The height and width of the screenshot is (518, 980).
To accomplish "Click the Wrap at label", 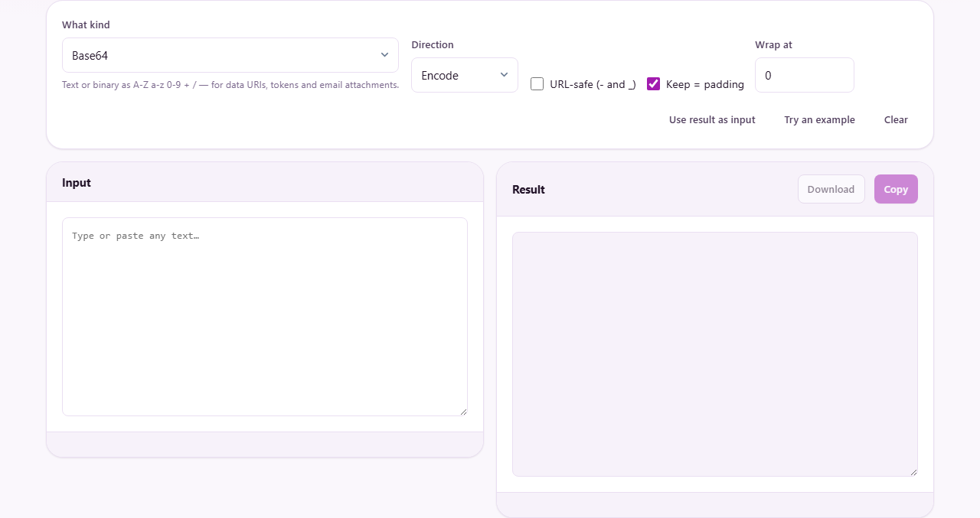I will coord(773,44).
